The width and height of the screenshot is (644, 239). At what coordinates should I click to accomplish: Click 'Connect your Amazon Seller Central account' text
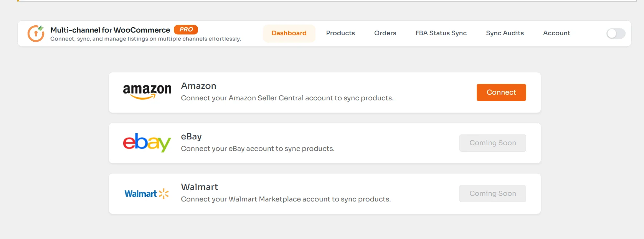[x=287, y=98]
